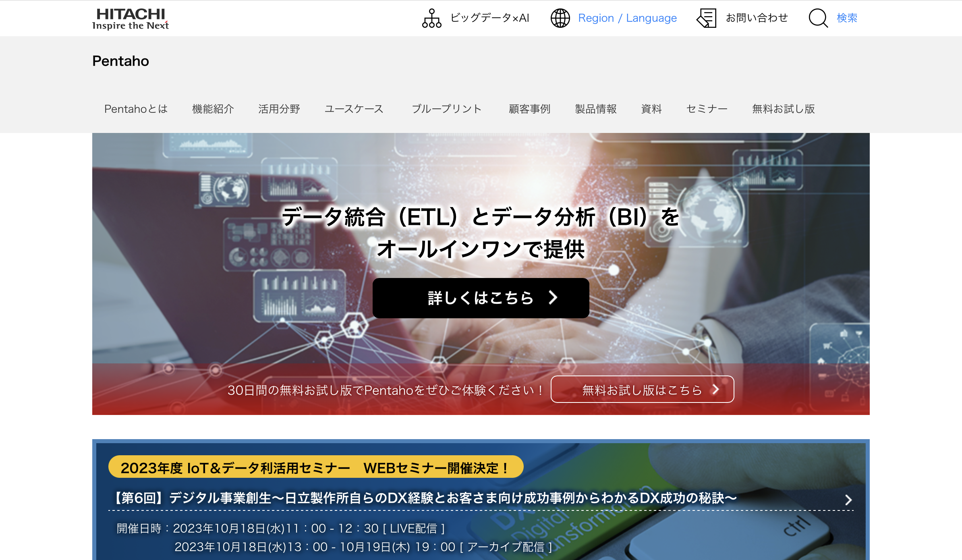This screenshot has width=962, height=560.
Task: Click the big data network diagram icon
Action: [431, 18]
